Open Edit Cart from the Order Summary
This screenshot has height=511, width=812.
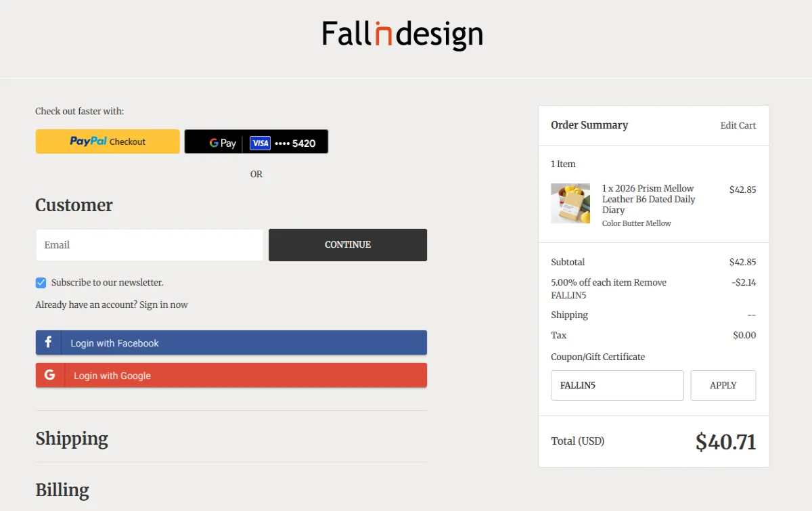738,125
